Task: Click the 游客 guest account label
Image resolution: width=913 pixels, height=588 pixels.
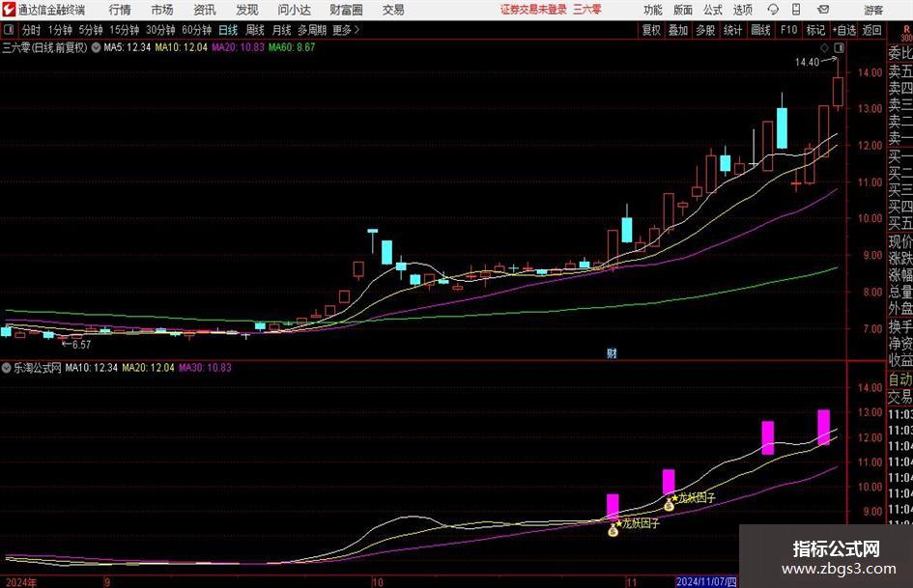Action: tap(873, 10)
